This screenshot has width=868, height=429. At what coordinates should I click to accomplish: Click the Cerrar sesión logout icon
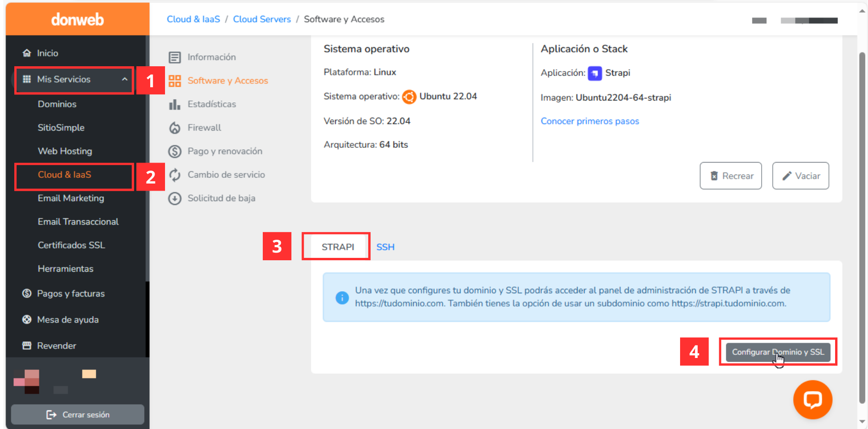(x=51, y=415)
